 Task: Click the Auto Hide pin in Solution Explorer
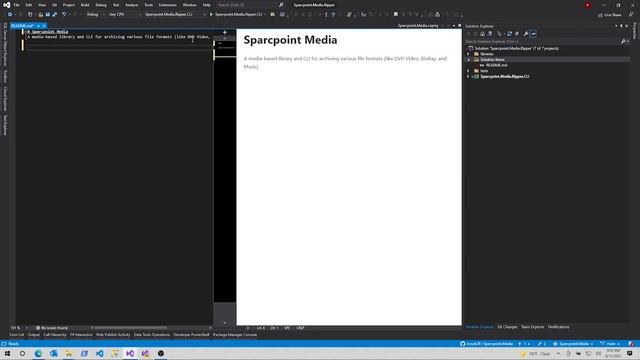621,26
